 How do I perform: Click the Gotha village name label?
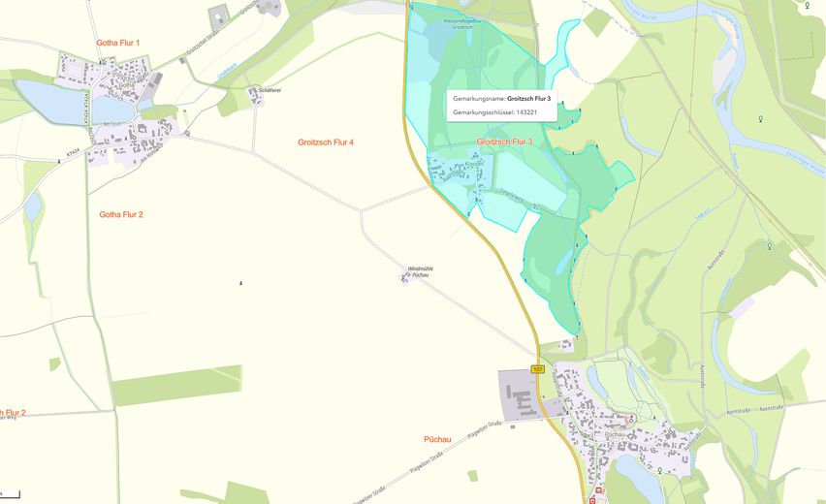pyautogui.click(x=126, y=84)
